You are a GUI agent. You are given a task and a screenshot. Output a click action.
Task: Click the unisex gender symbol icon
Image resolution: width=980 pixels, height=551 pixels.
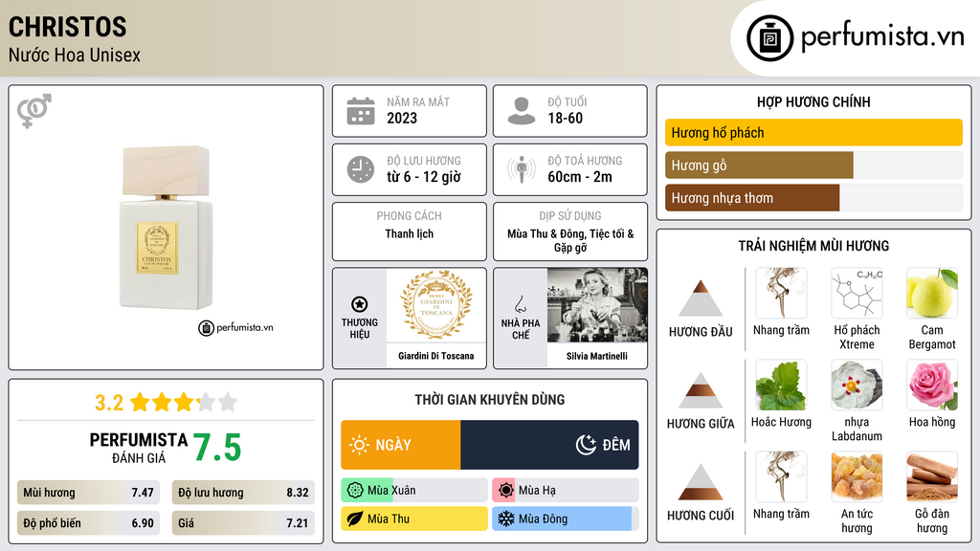pyautogui.click(x=34, y=111)
